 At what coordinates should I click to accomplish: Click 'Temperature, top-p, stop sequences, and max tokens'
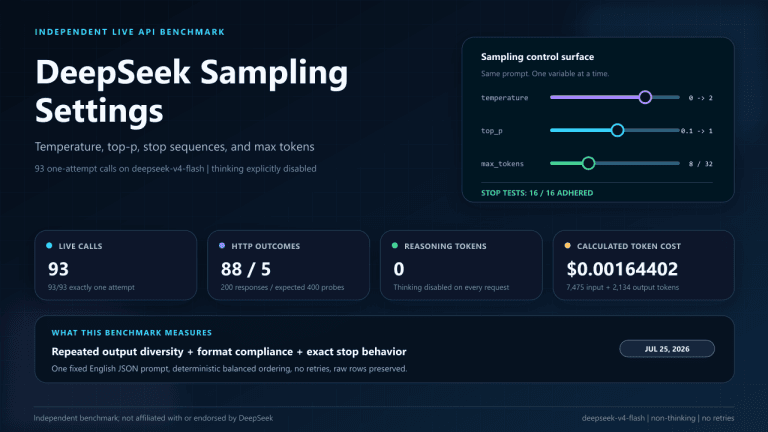pos(174,146)
